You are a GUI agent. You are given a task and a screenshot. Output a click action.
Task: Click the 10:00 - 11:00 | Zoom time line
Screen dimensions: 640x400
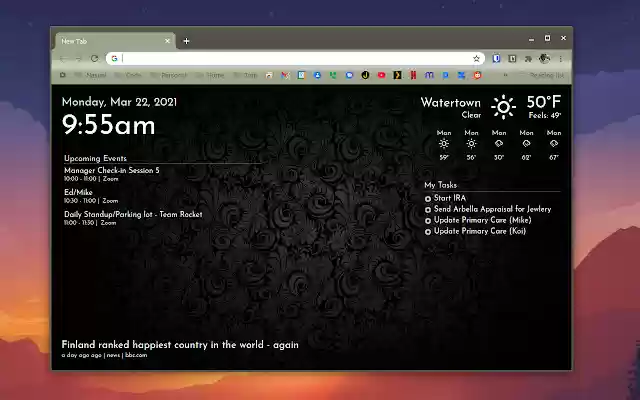coord(91,179)
